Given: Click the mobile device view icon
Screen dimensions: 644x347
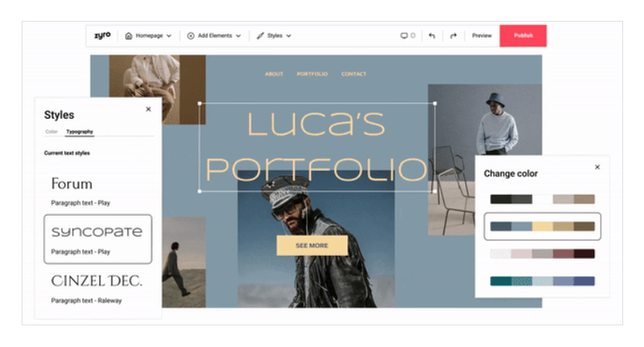Looking at the screenshot, I should click(413, 36).
